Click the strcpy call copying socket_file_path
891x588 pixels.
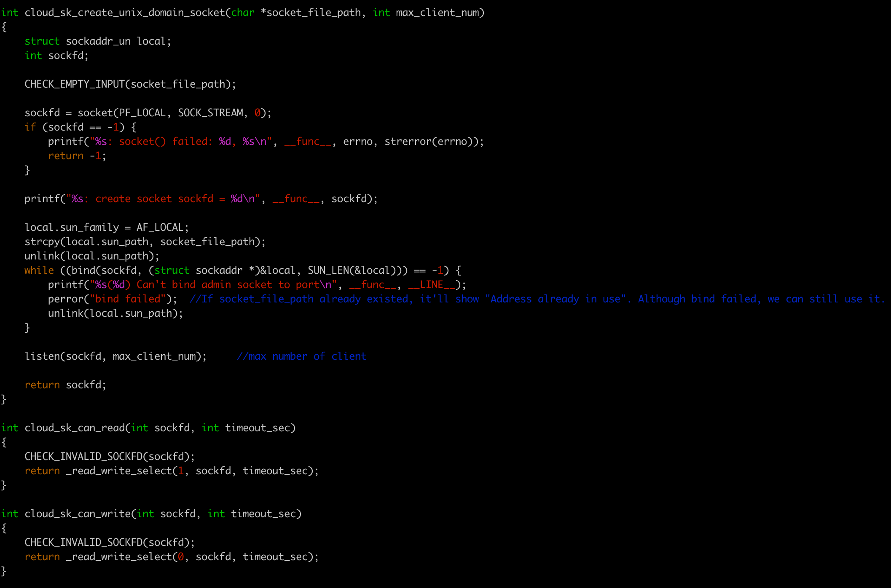[x=143, y=241]
